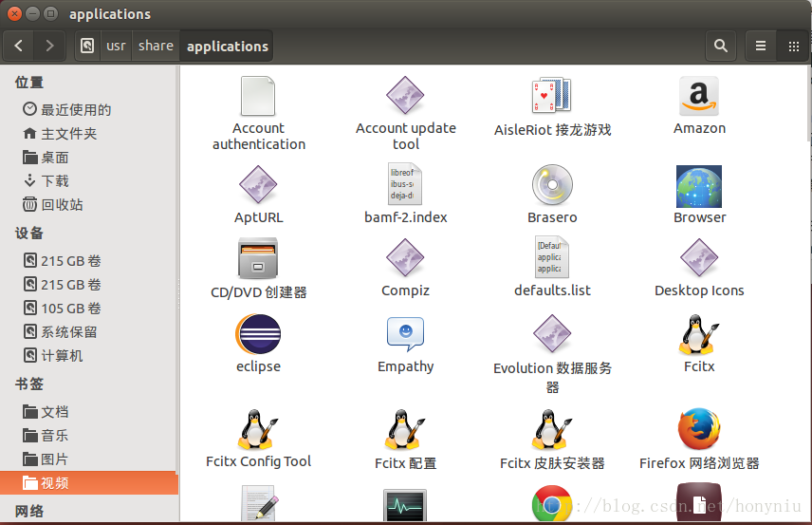Open 音乐 bookmark in the sidebar

pyautogui.click(x=89, y=436)
